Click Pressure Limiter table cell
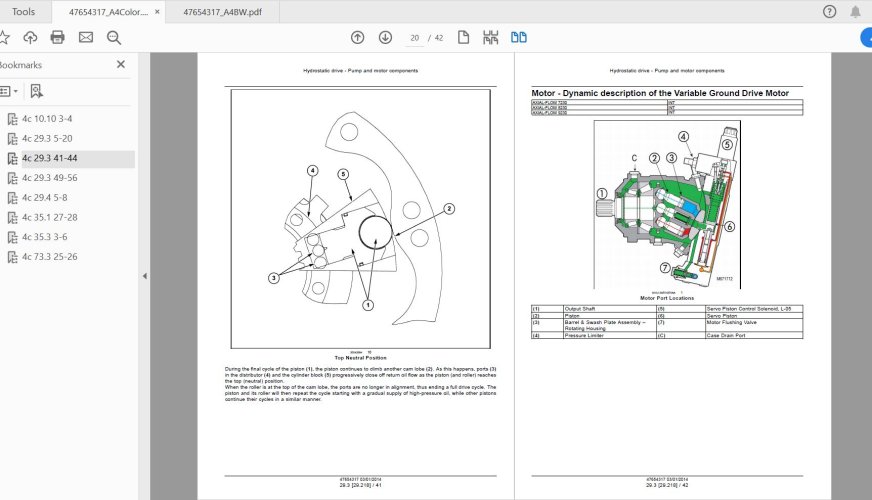Screen dimensions: 872x500 click(x=610, y=335)
